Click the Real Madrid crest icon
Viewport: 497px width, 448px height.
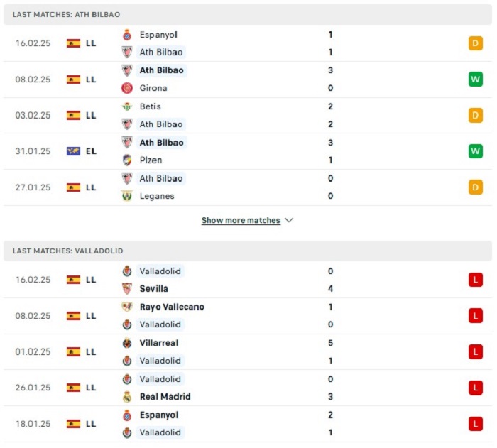click(x=127, y=397)
